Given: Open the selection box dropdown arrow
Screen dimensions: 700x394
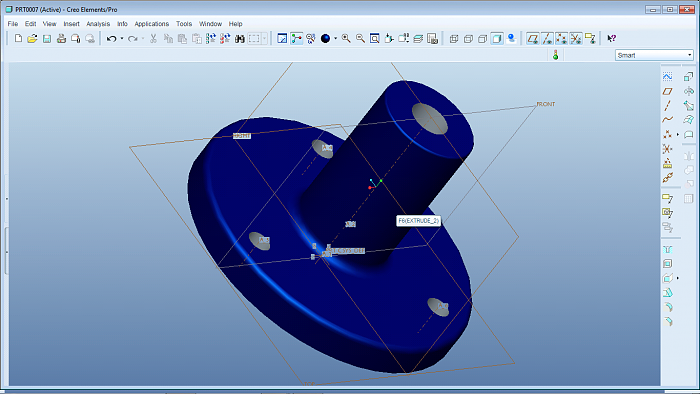Looking at the screenshot, I should click(x=264, y=39).
